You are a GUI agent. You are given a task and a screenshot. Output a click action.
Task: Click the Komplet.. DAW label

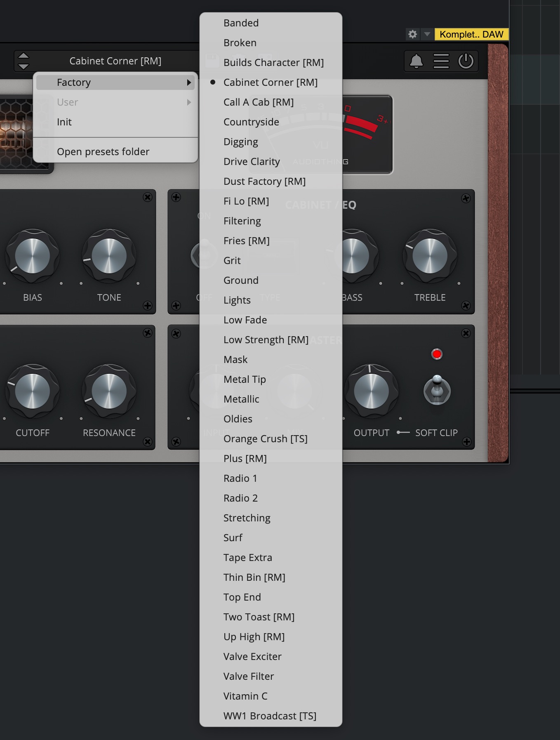(471, 34)
